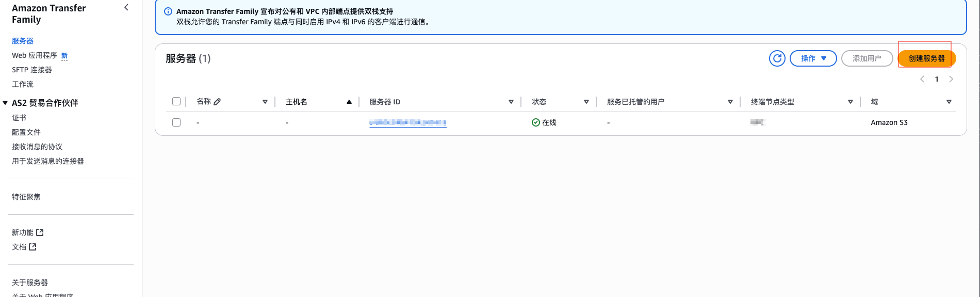Tick the checkbox of the Amazon S3 server row
Screen dimensions: 980x297
[176, 122]
